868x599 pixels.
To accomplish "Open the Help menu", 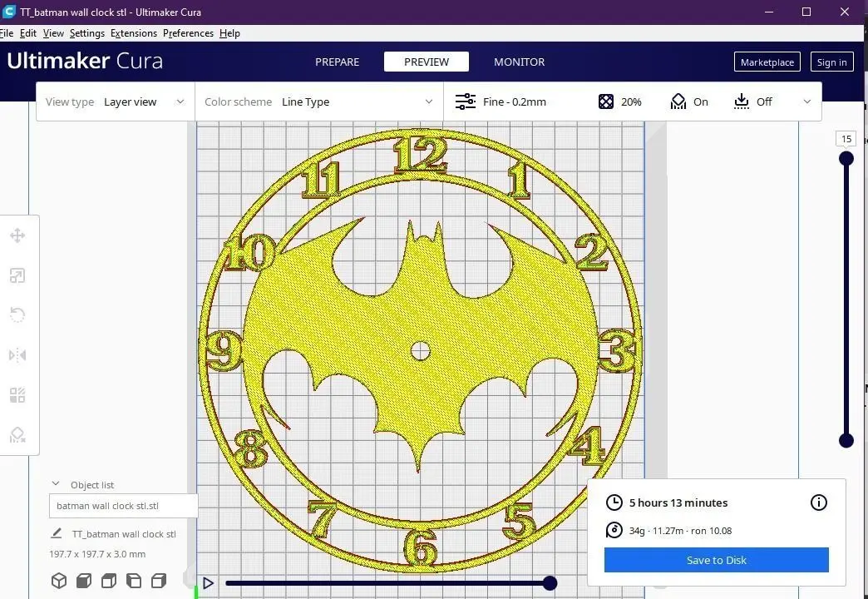I will 229,33.
